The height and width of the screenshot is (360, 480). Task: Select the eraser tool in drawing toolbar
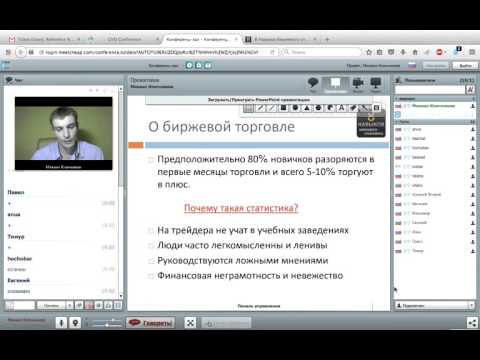click(353, 108)
